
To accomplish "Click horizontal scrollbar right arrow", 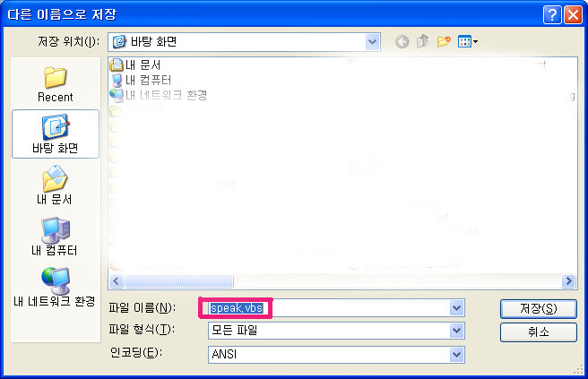I will point(568,280).
